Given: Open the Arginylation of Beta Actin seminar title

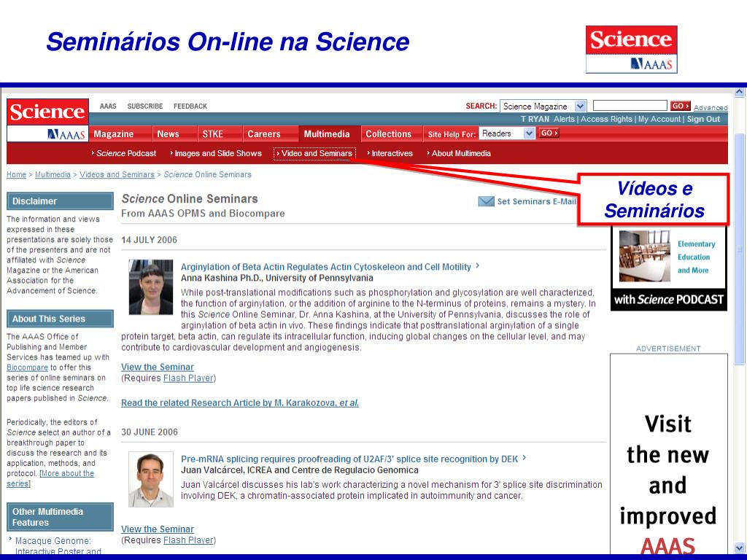Looking at the screenshot, I should pyautogui.click(x=325, y=267).
